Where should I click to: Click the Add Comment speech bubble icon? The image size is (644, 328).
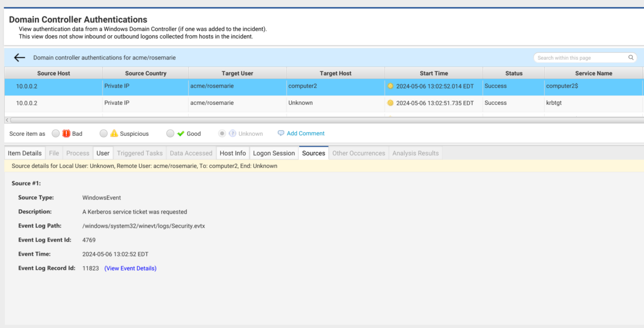point(280,133)
